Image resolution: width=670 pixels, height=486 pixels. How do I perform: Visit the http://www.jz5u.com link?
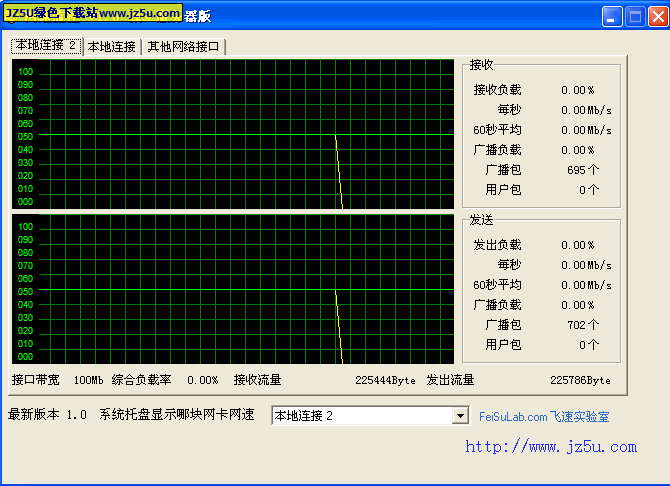(x=550, y=447)
